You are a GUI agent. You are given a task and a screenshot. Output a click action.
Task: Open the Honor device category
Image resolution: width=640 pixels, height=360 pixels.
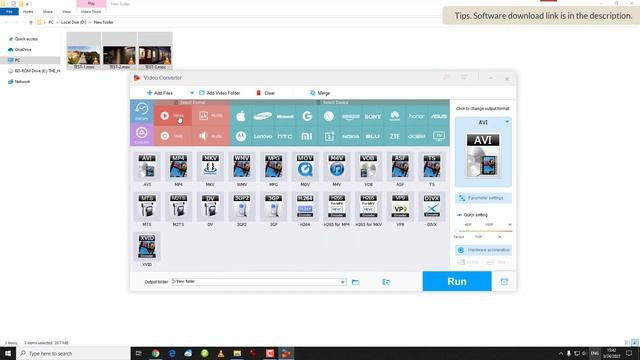click(417, 116)
